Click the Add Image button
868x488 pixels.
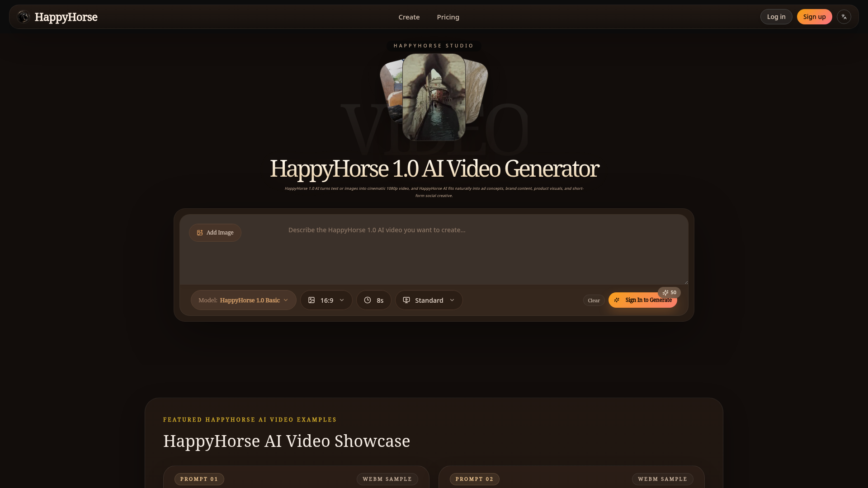(215, 233)
